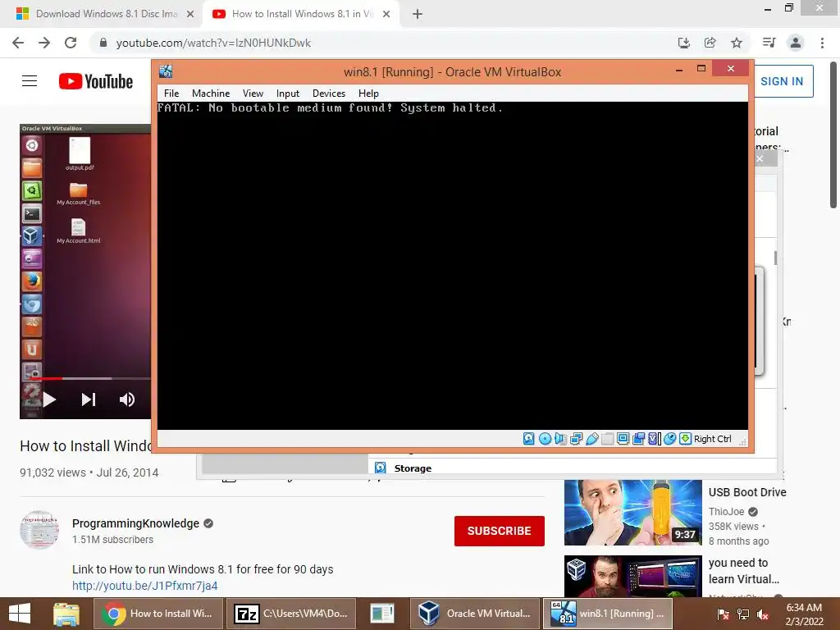Click the YouTube logo
Image resolution: width=840 pixels, height=630 pixels.
[x=96, y=81]
